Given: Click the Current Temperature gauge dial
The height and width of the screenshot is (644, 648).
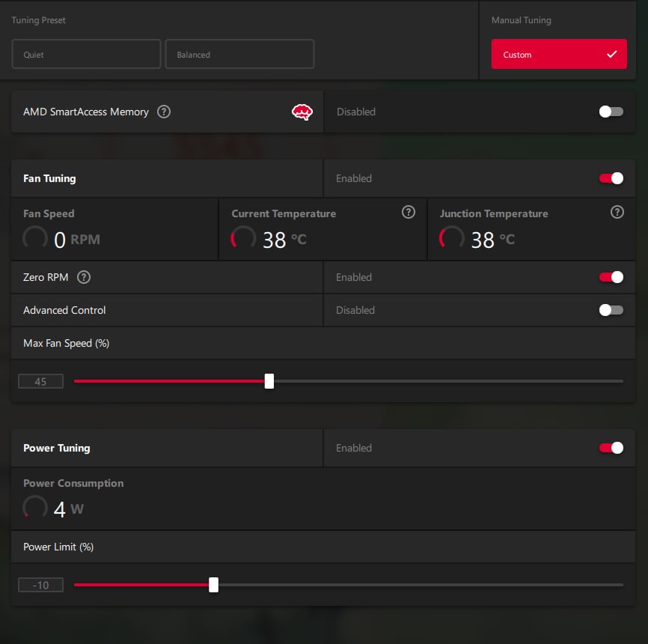Looking at the screenshot, I should 243,239.
